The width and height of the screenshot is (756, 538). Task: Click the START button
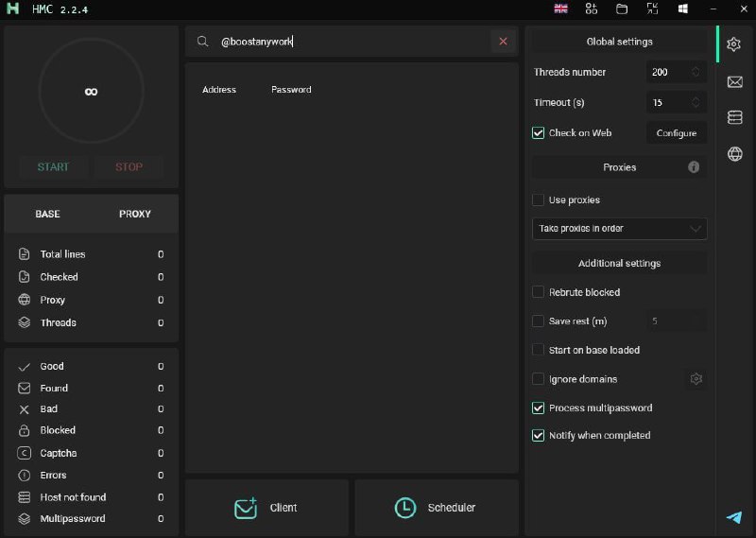[x=54, y=167]
